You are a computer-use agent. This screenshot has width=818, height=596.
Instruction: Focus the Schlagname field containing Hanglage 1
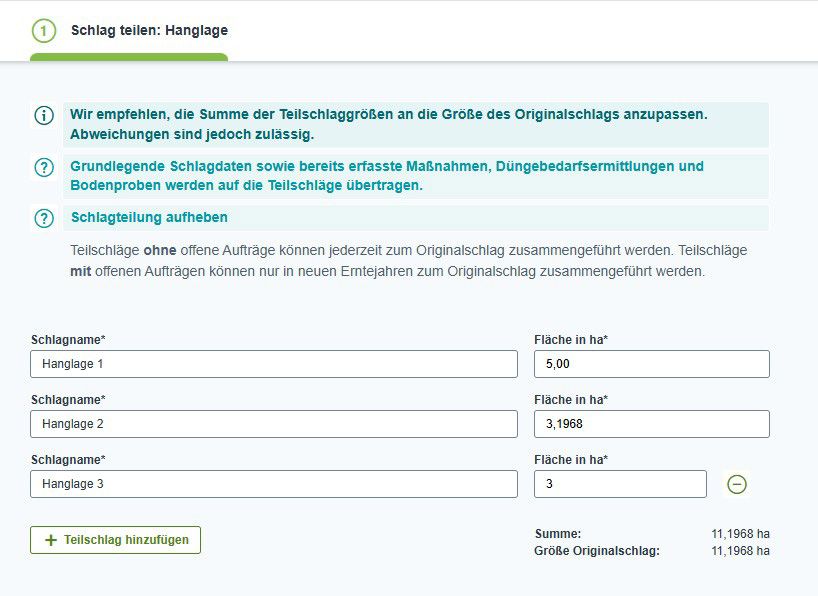click(274, 364)
